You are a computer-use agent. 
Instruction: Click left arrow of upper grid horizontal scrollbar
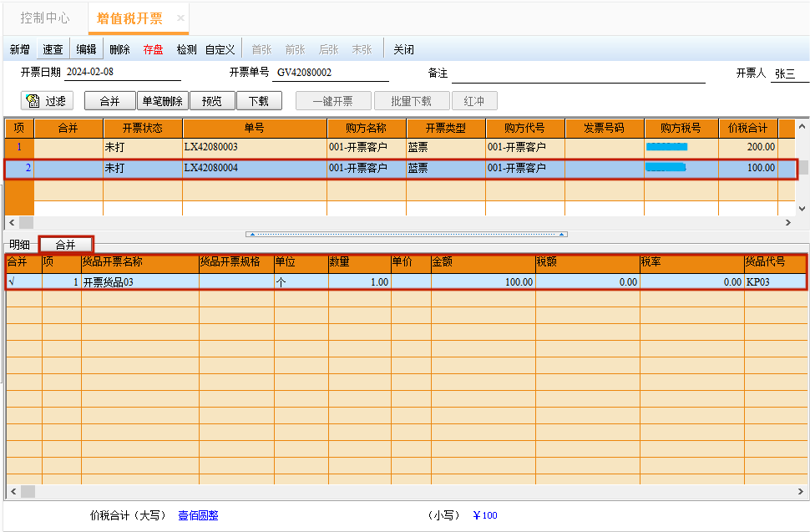coord(12,223)
